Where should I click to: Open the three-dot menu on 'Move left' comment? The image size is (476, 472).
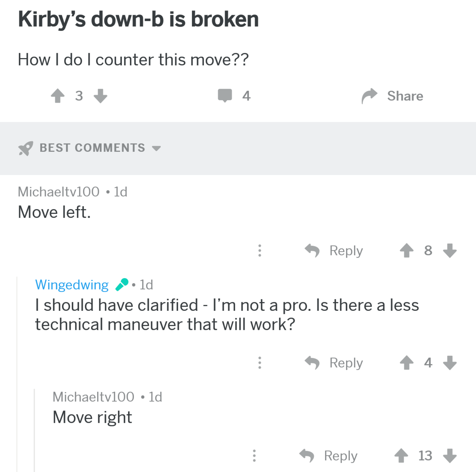pos(260,251)
